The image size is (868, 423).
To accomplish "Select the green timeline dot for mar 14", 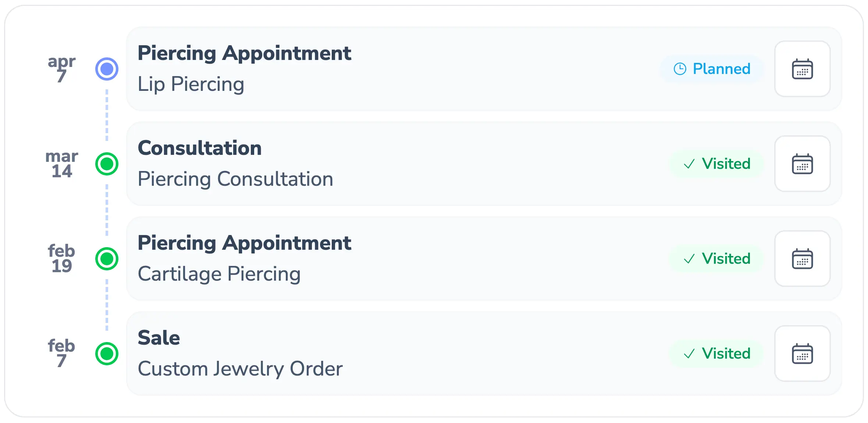I will tap(106, 164).
